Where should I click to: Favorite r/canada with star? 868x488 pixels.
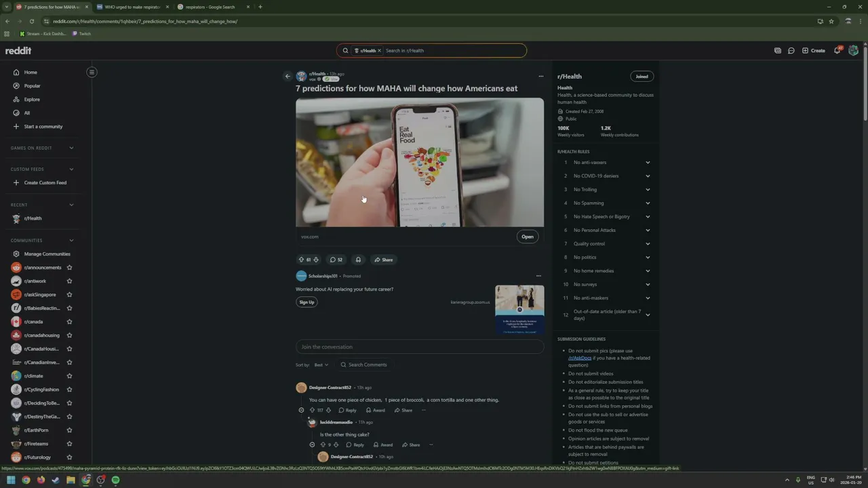(69, 322)
